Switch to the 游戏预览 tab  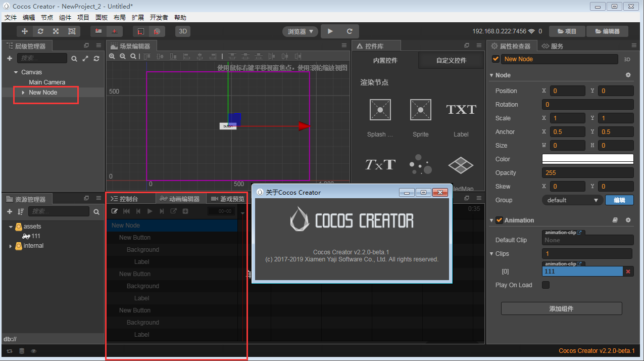[228, 199]
